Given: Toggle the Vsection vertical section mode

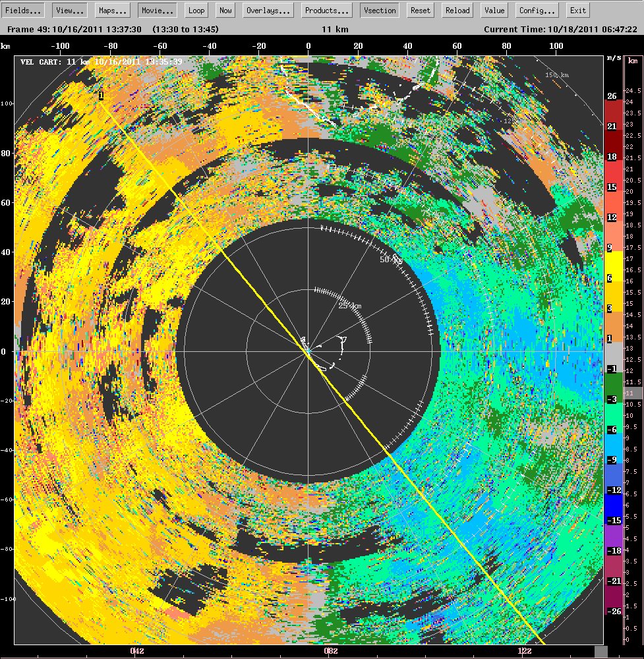Looking at the screenshot, I should pos(380,11).
